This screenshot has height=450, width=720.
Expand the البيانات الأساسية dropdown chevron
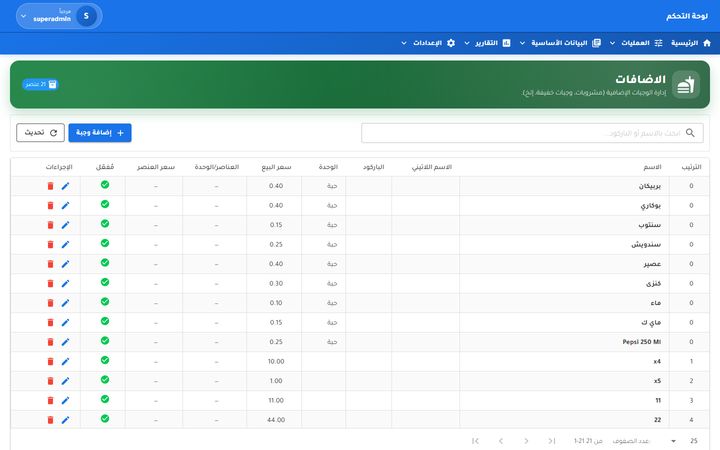pos(522,43)
